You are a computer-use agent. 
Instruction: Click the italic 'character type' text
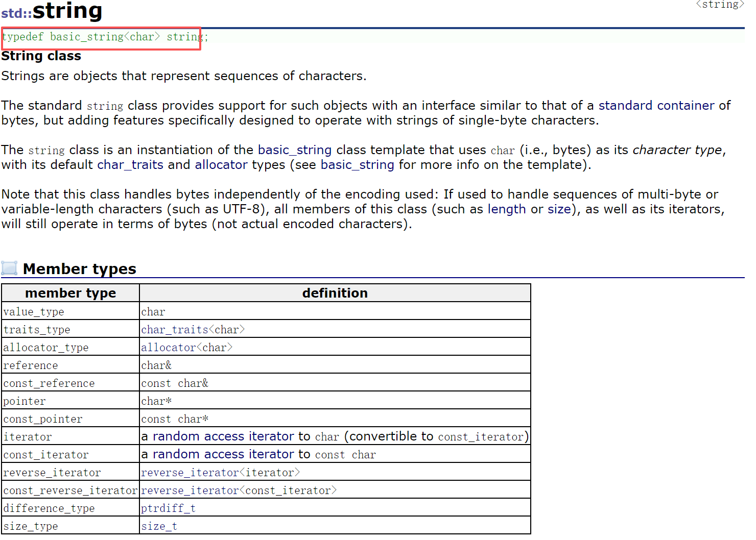coord(677,150)
